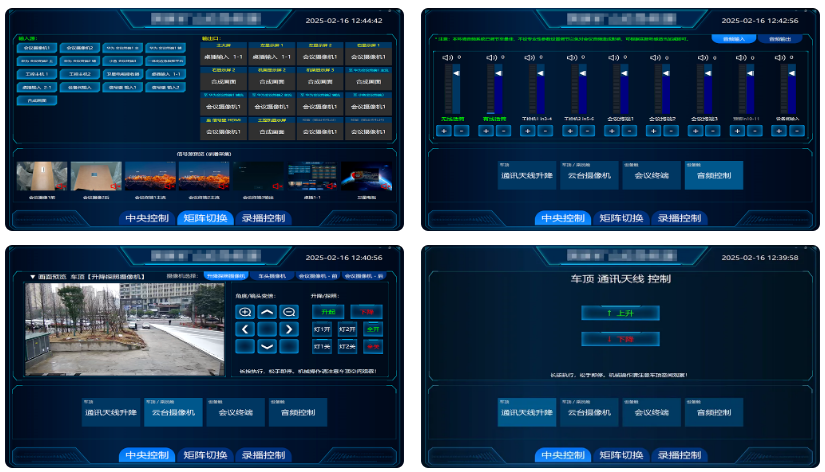The width and height of the screenshot is (825, 472).
Task: Collapse the 画面预览 camera preview section
Action: pos(31,276)
